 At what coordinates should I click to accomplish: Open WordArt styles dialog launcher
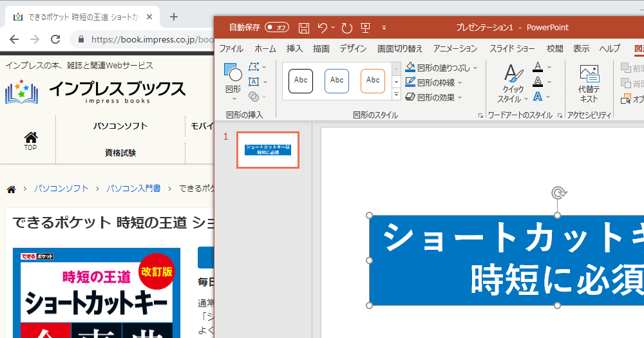pos(560,116)
